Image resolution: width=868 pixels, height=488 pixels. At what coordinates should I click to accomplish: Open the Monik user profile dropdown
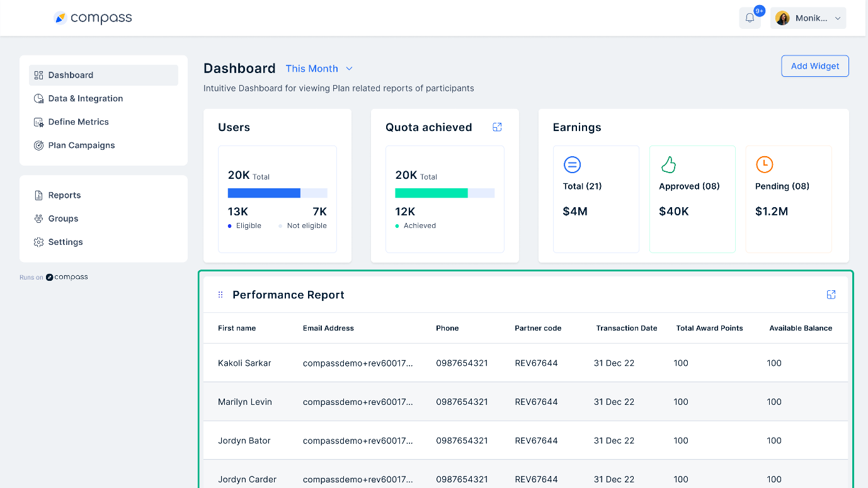pyautogui.click(x=808, y=18)
